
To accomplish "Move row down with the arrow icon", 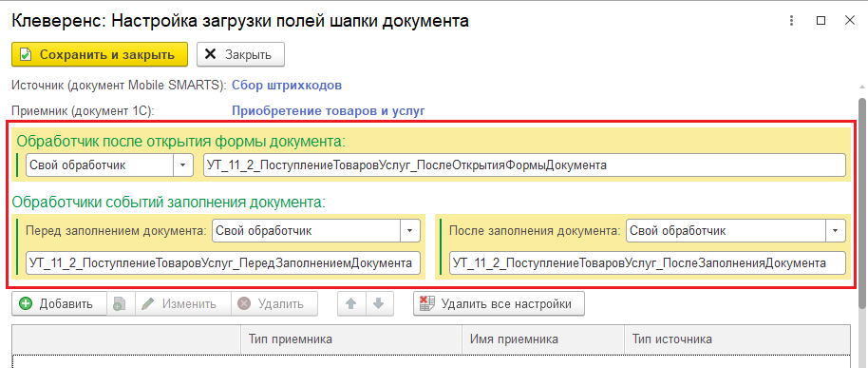I will [x=379, y=303].
